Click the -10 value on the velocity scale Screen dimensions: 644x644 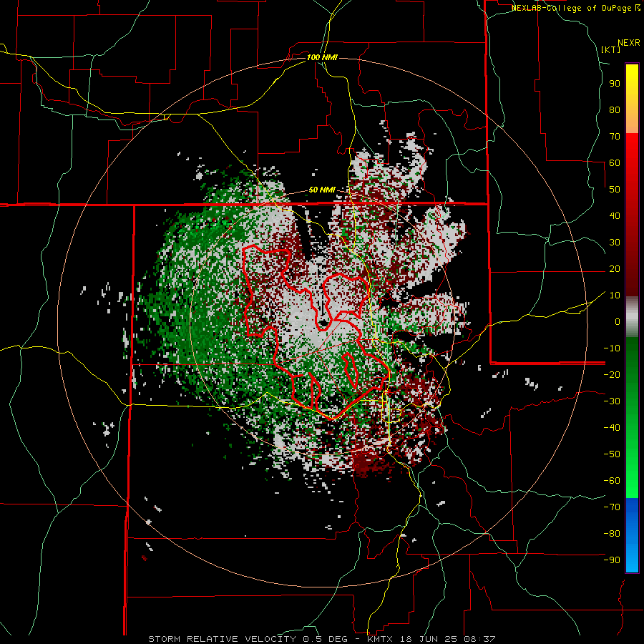pyautogui.click(x=612, y=348)
